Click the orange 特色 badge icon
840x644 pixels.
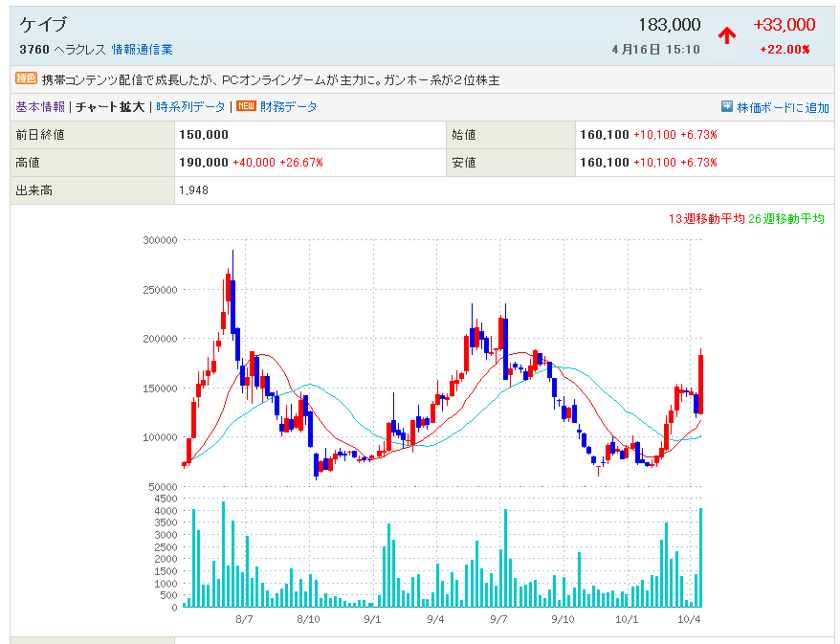tap(26, 79)
